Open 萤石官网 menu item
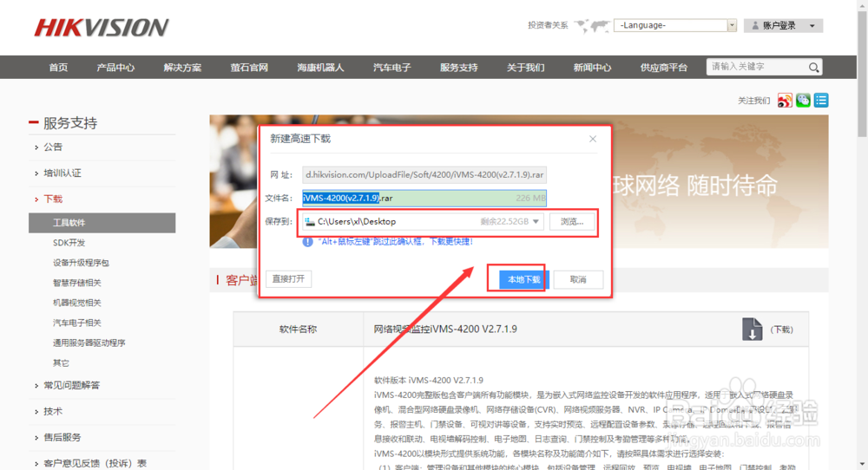 tap(249, 68)
